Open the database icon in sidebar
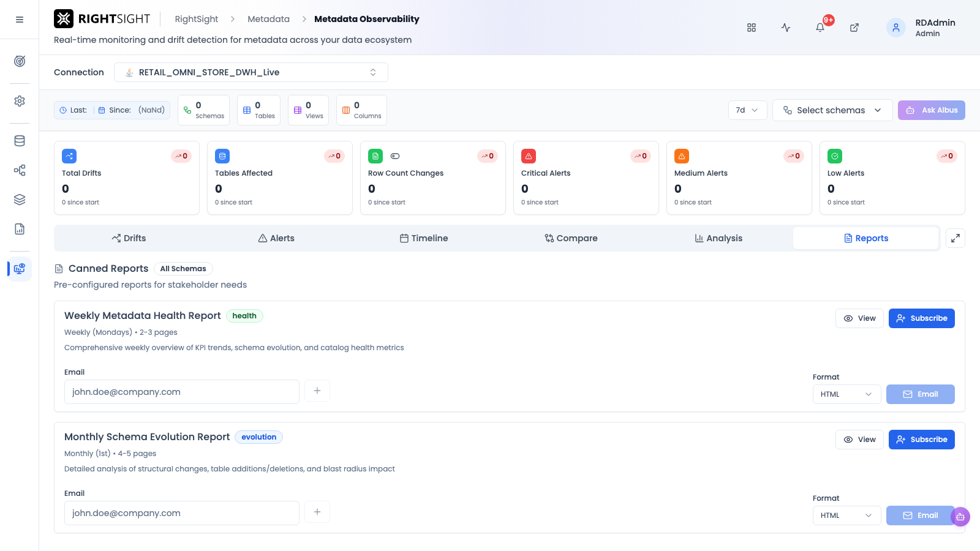 click(20, 141)
